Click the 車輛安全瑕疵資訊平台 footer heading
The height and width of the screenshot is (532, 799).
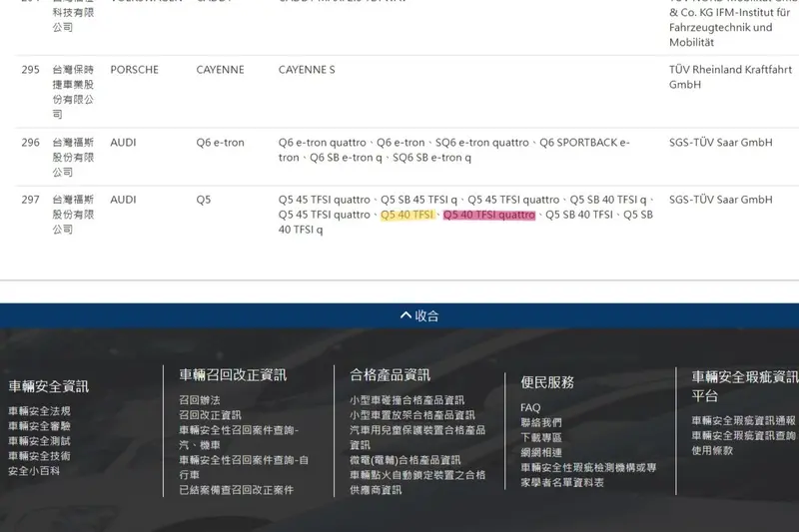[x=745, y=386]
